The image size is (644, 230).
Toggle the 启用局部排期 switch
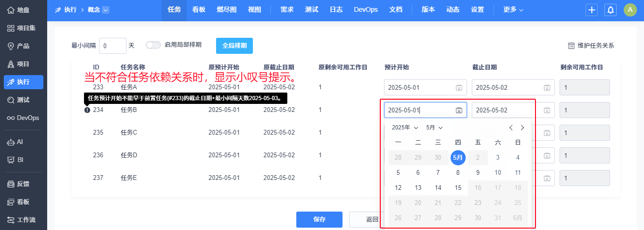point(153,45)
